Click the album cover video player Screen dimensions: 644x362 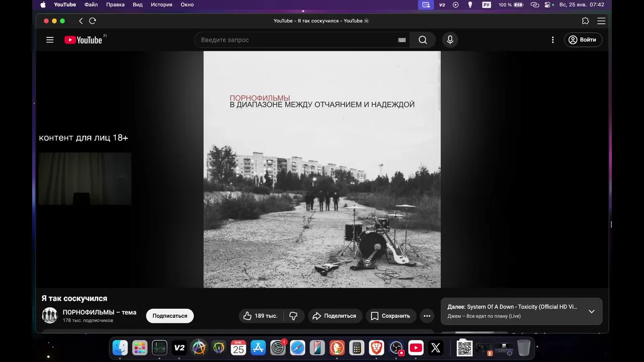322,169
